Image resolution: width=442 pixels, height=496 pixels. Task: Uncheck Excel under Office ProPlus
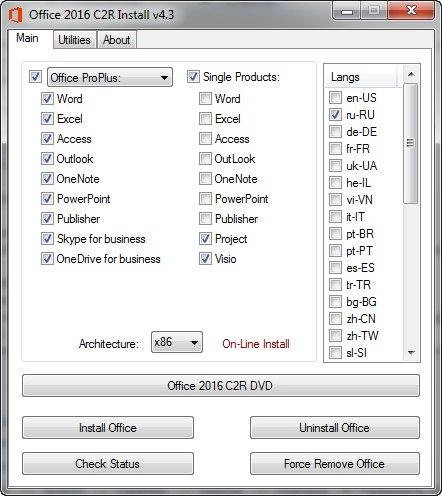pyautogui.click(x=47, y=118)
